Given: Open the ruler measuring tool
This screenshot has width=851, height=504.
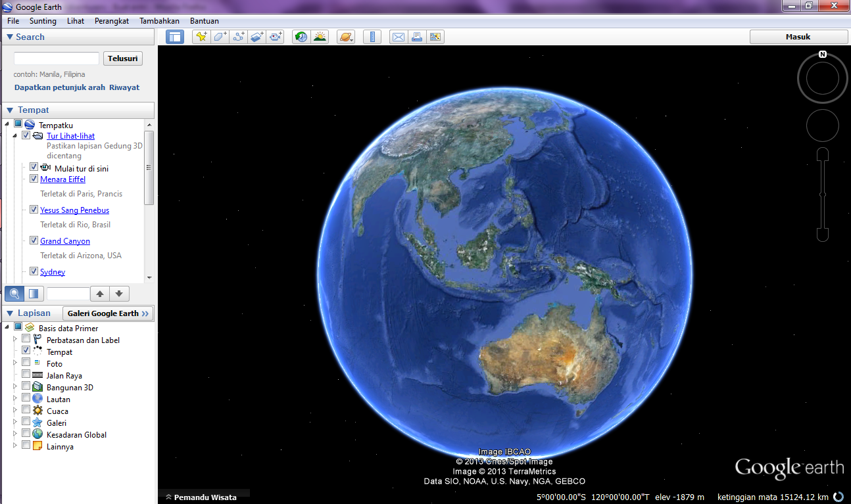Looking at the screenshot, I should point(372,37).
